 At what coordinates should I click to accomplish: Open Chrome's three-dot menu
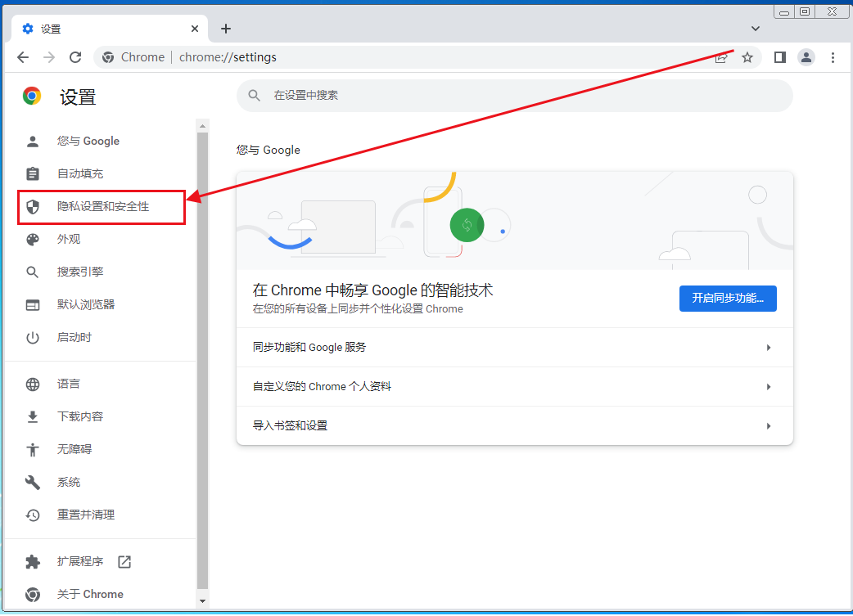pos(833,57)
